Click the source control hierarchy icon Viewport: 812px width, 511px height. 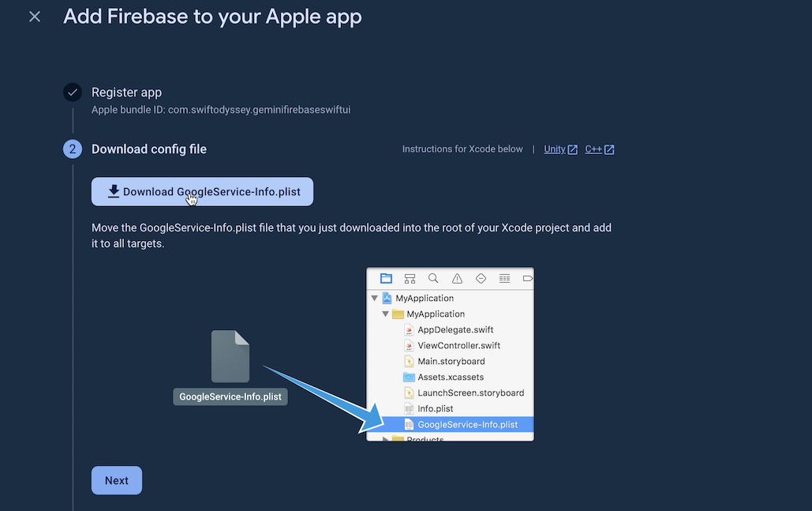[410, 279]
